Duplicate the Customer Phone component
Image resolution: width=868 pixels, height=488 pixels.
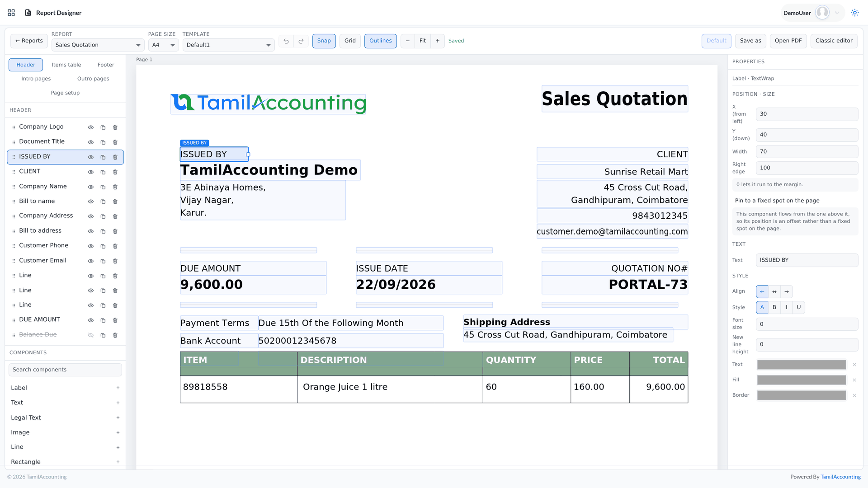(x=103, y=246)
